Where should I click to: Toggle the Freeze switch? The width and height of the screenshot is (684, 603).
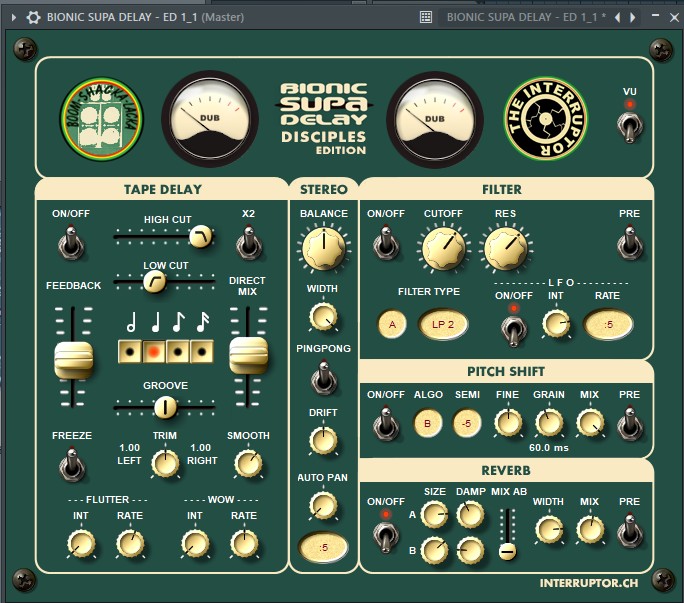tap(72, 465)
